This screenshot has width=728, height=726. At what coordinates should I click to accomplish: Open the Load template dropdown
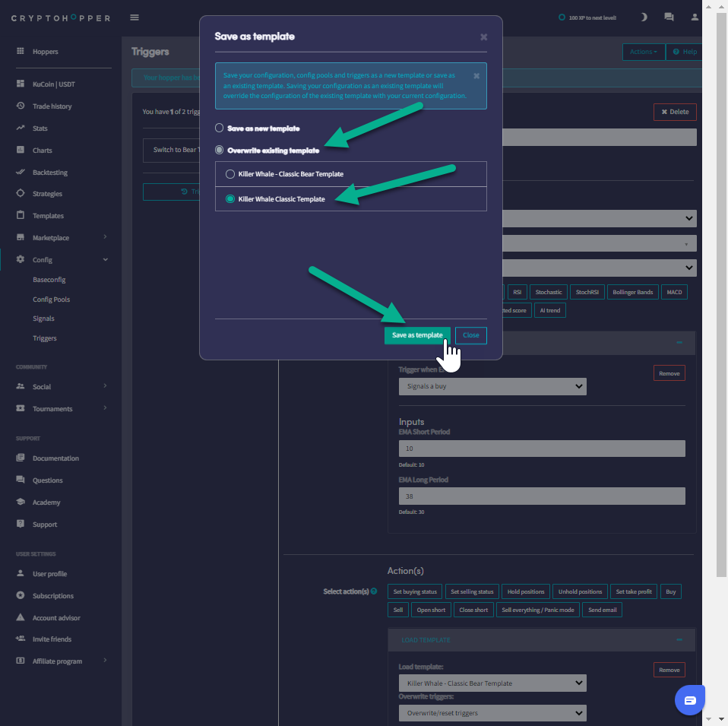(x=492, y=683)
